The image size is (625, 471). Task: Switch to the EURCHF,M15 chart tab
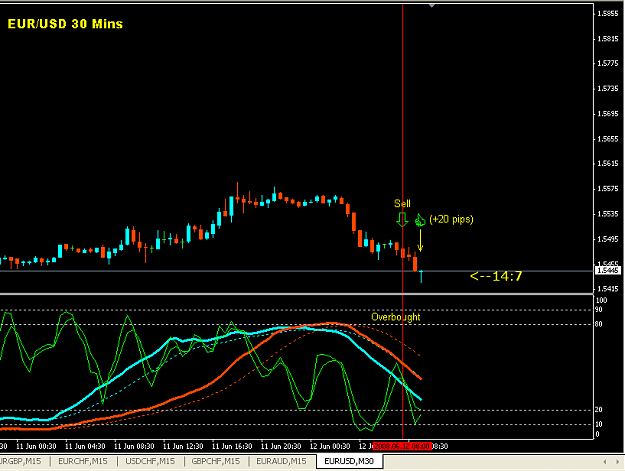83,461
